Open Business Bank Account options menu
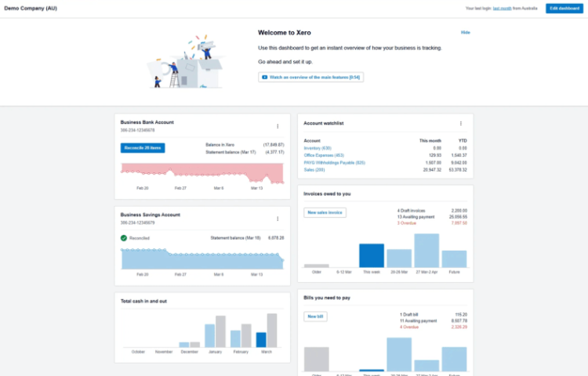Viewport: 588px width, 376px height. tap(277, 126)
